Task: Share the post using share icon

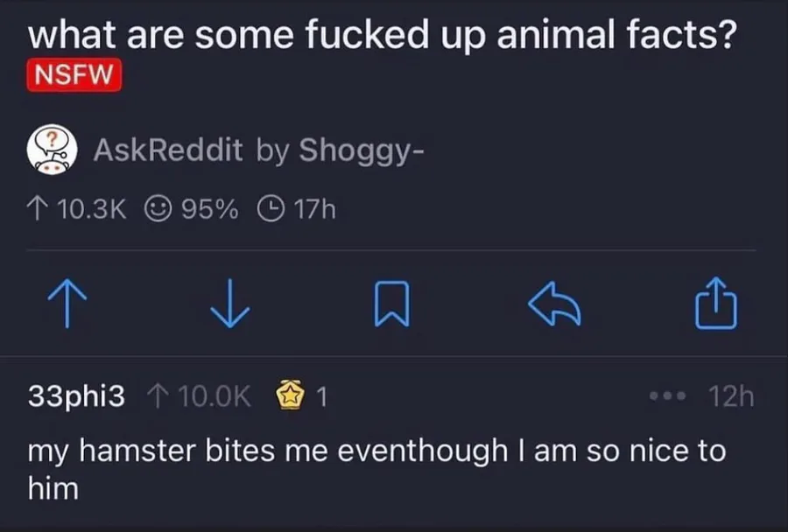Action: click(716, 303)
